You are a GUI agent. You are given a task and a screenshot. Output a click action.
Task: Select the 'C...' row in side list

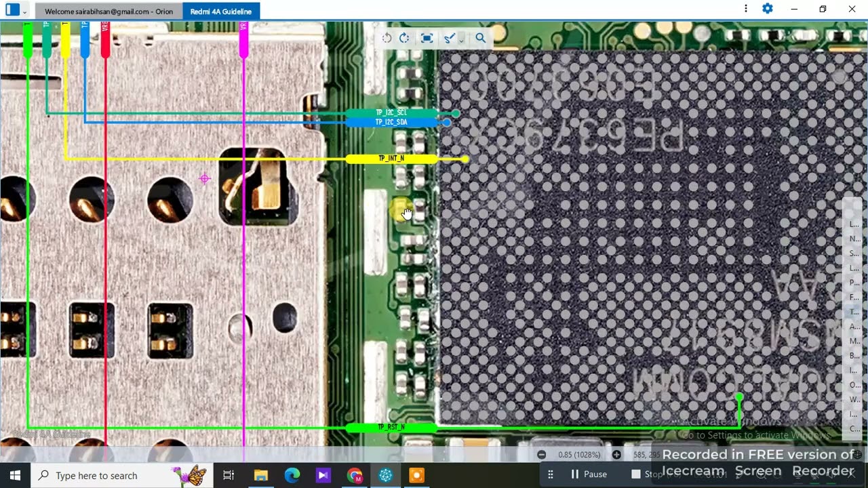(854, 429)
